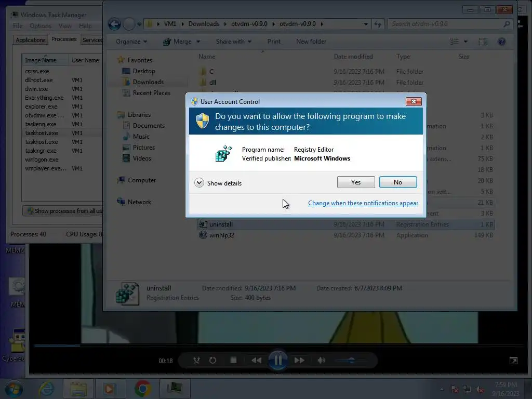532x399 pixels.
Task: Select Computer in navigation pane
Action: click(x=142, y=180)
